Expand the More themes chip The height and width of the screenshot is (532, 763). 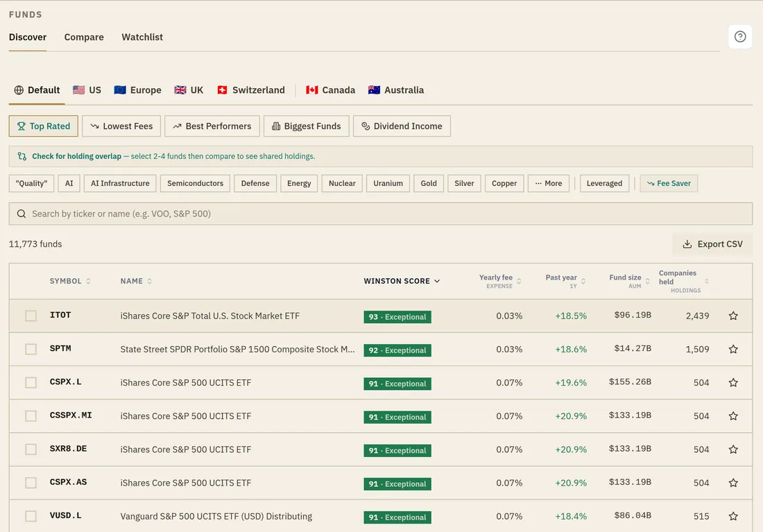549,184
